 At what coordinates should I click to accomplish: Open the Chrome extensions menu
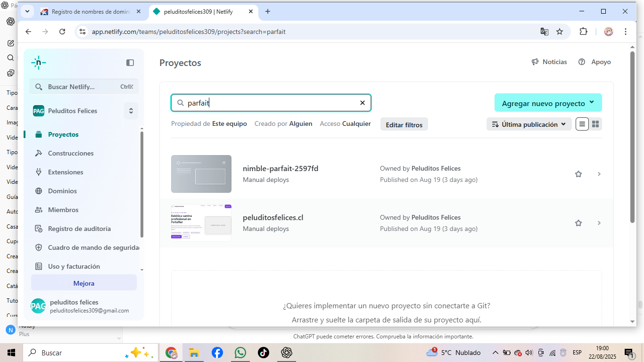[x=584, y=32]
